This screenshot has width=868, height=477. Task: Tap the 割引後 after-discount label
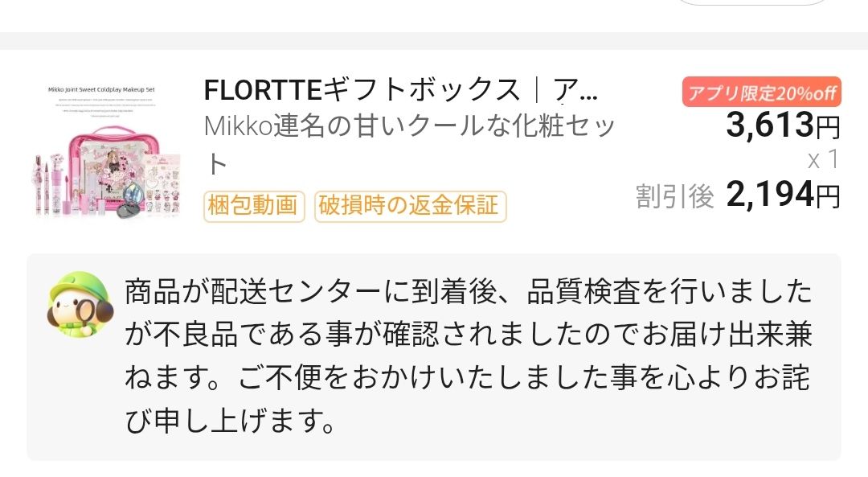click(x=675, y=196)
